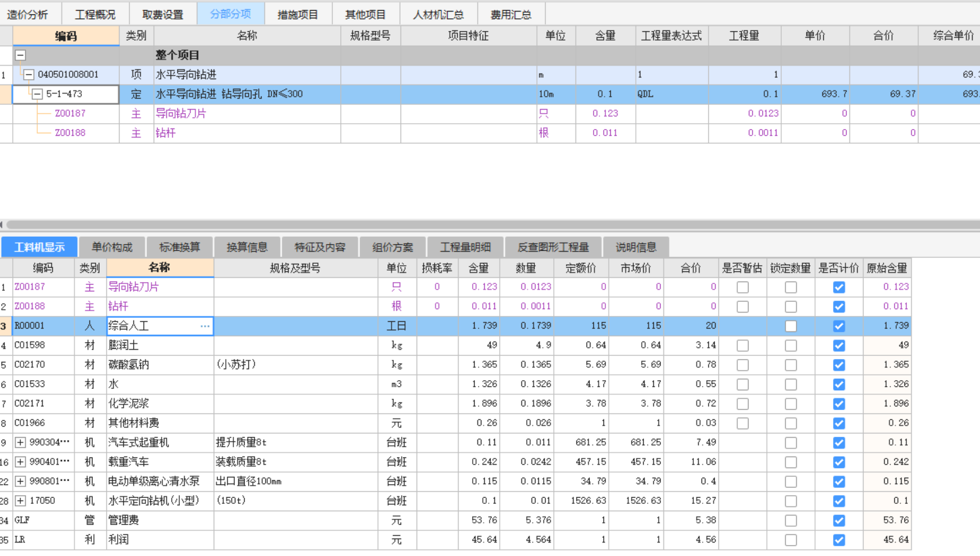Click 化学泥浆 定额价 3.78 cell

581,404
